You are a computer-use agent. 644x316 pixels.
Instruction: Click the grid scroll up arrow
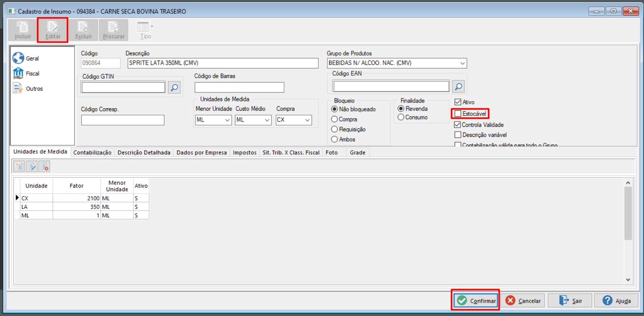click(x=628, y=183)
